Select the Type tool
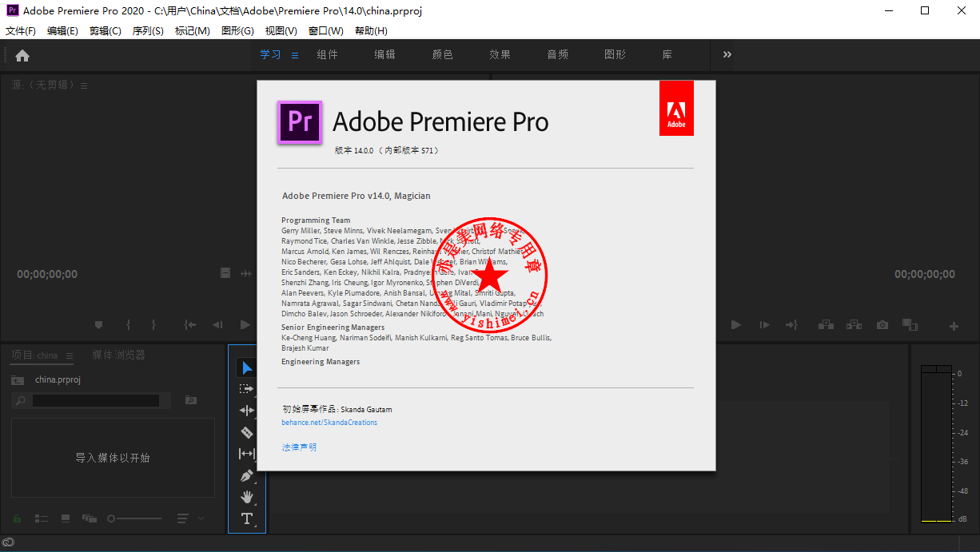 [x=247, y=518]
